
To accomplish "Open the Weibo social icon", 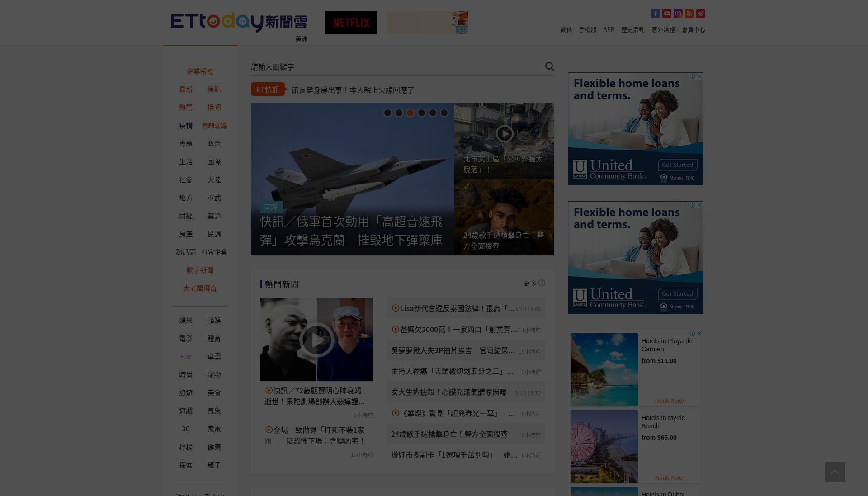I will [700, 14].
